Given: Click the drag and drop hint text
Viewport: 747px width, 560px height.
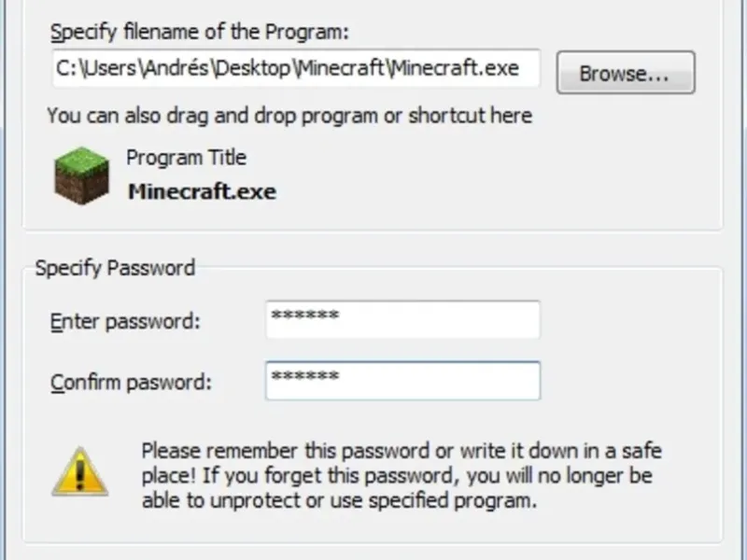Looking at the screenshot, I should click(x=289, y=116).
